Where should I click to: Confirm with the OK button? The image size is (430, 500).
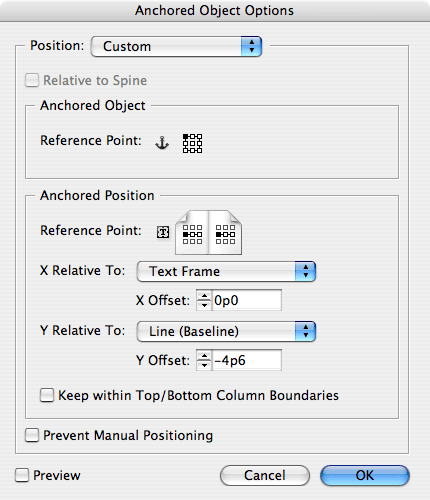coord(365,475)
